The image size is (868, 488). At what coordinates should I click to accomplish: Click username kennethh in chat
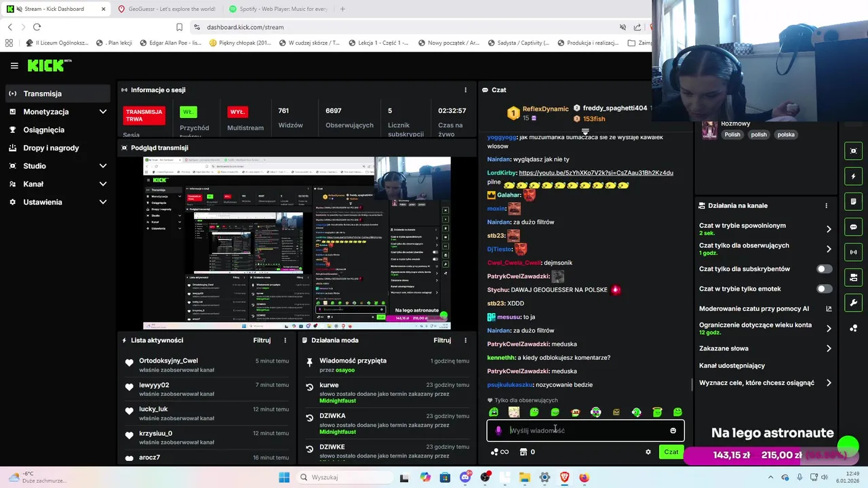[501, 357]
